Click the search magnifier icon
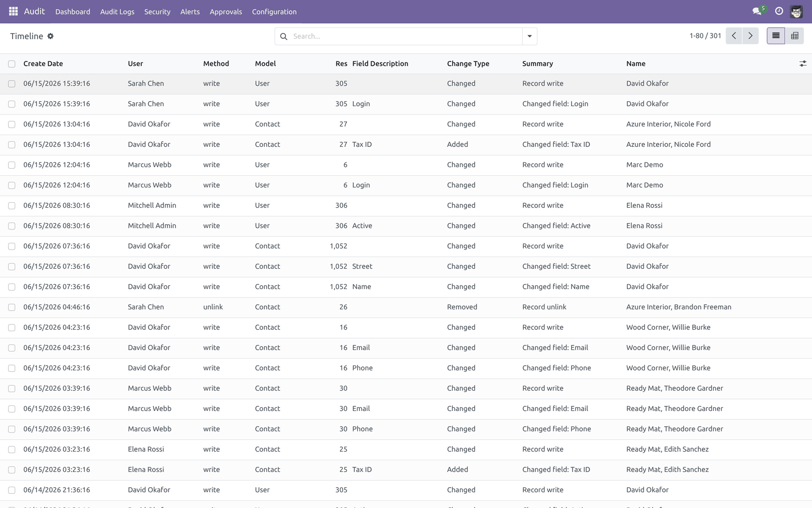 click(x=284, y=37)
